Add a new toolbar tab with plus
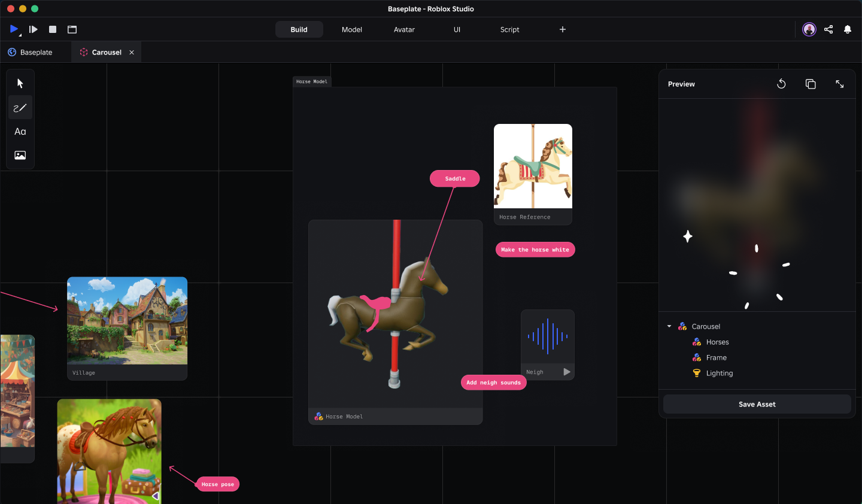 click(x=563, y=29)
